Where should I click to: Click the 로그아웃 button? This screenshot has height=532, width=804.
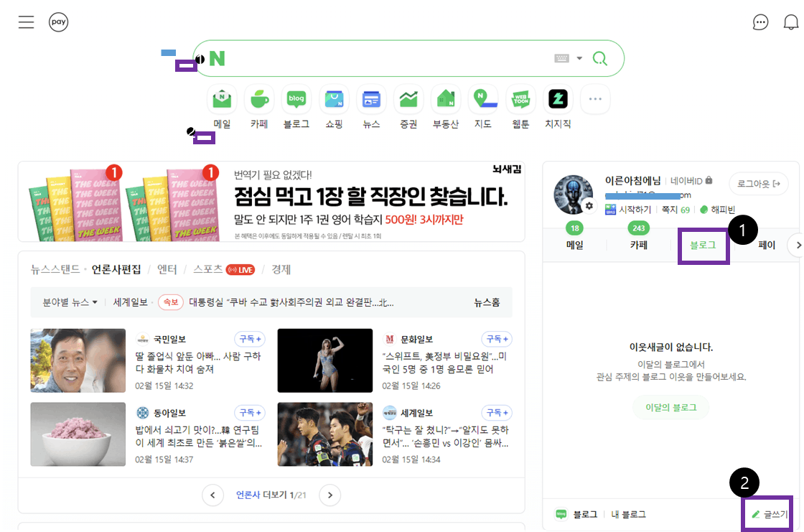click(x=758, y=184)
